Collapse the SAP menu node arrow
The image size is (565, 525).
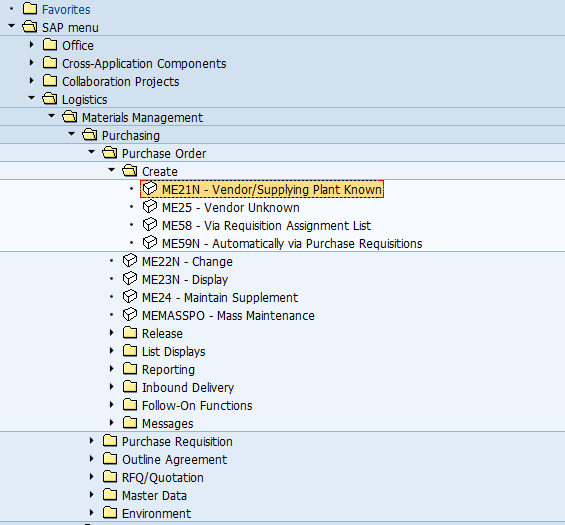pos(12,26)
